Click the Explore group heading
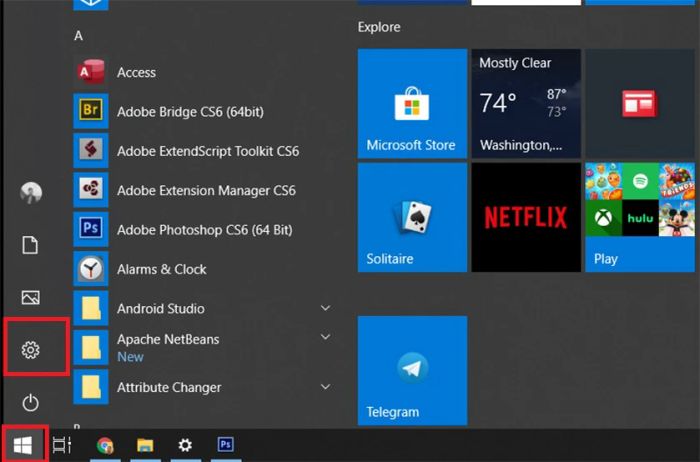The image size is (700, 462). pos(379,27)
